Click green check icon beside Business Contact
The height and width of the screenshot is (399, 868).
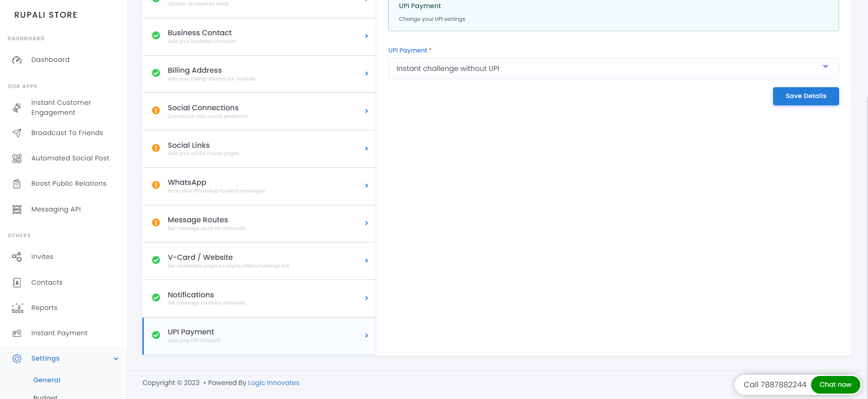156,36
